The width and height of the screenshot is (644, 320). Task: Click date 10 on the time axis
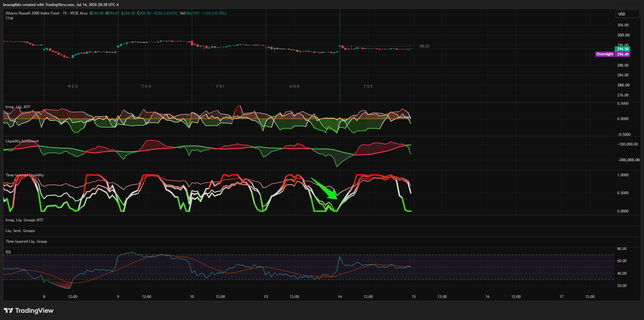192,297
